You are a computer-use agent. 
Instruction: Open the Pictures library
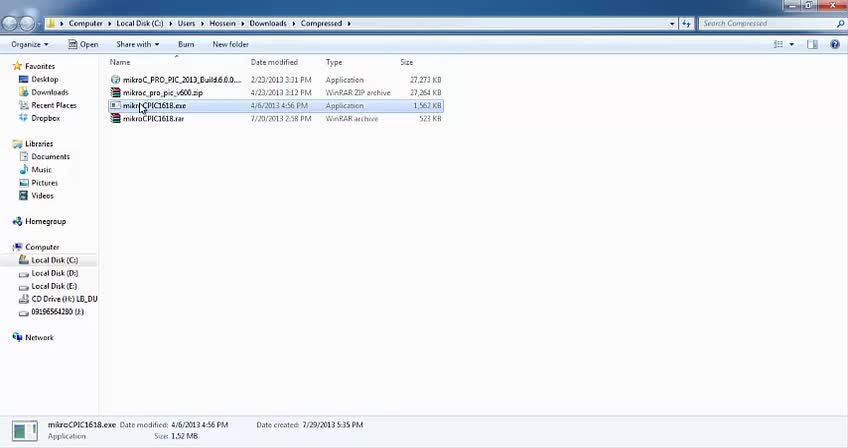[x=44, y=183]
